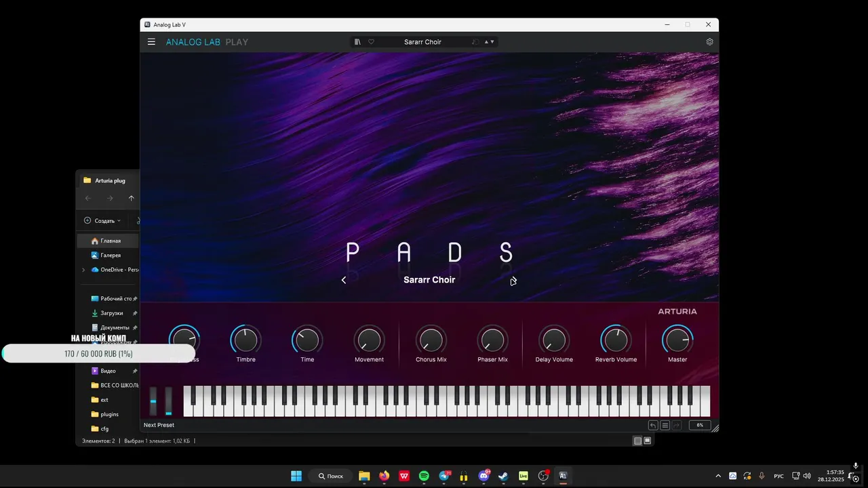Viewport: 868px width, 488px height.
Task: Switch Explorer to large icons view
Action: (x=647, y=441)
